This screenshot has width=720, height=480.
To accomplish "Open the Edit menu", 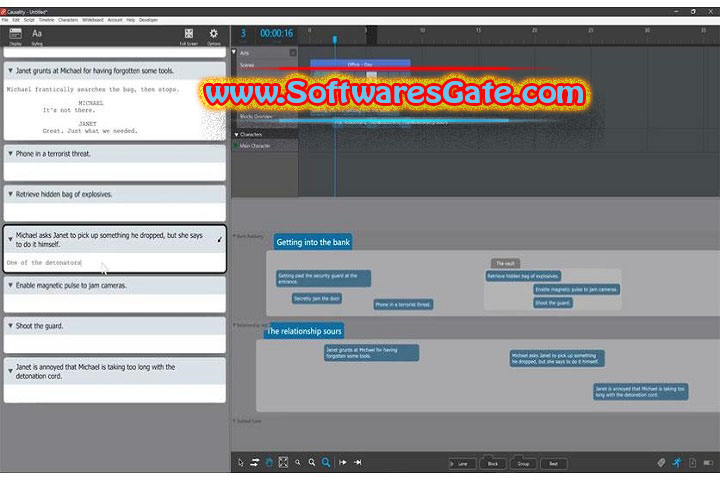I will [x=16, y=20].
